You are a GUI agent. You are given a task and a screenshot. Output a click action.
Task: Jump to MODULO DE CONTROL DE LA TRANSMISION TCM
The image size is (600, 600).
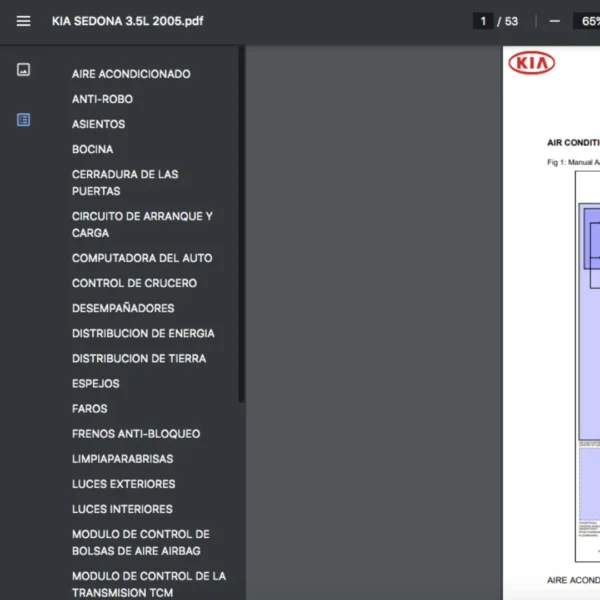click(x=149, y=584)
